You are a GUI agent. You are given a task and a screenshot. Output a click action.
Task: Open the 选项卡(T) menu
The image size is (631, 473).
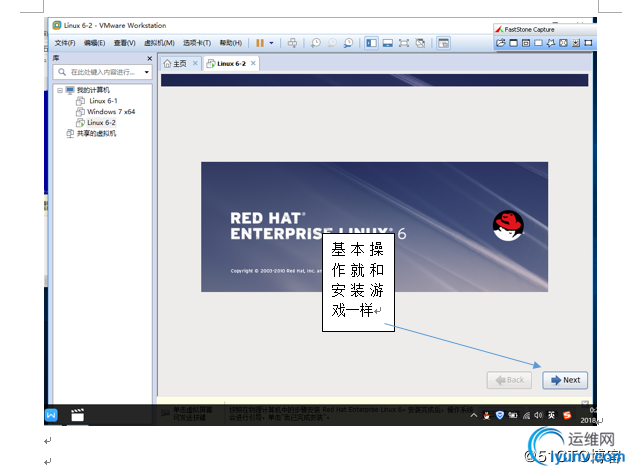pyautogui.click(x=197, y=43)
